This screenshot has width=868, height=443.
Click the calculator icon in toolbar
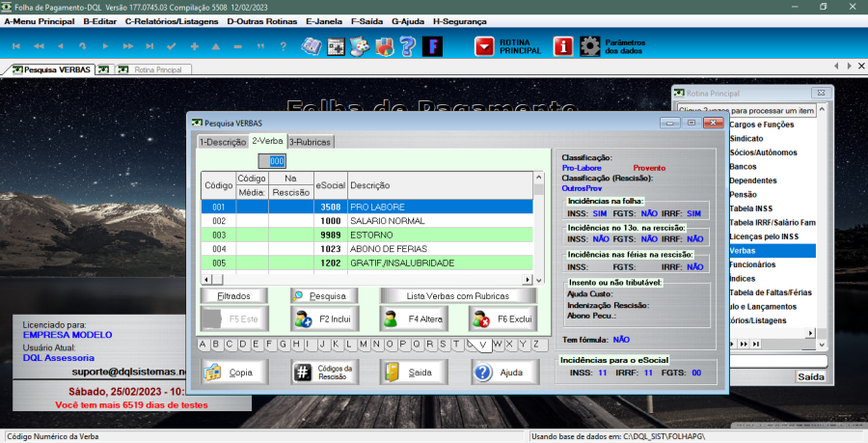(x=336, y=45)
